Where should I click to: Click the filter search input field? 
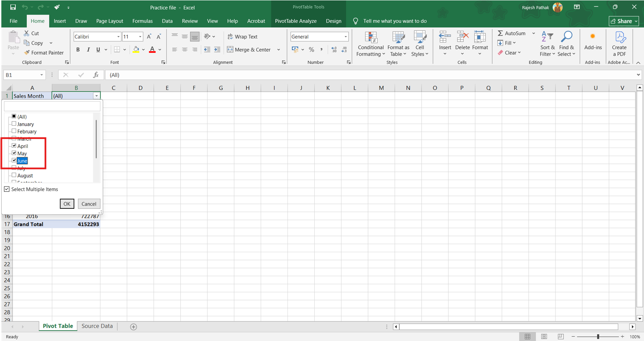click(52, 106)
